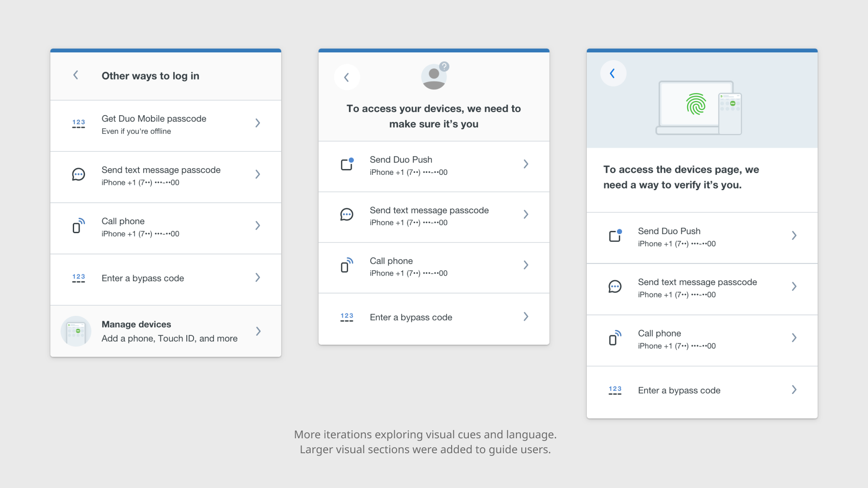Image resolution: width=868 pixels, height=488 pixels.
Task: Open chevron for Manage devices
Action: (258, 331)
